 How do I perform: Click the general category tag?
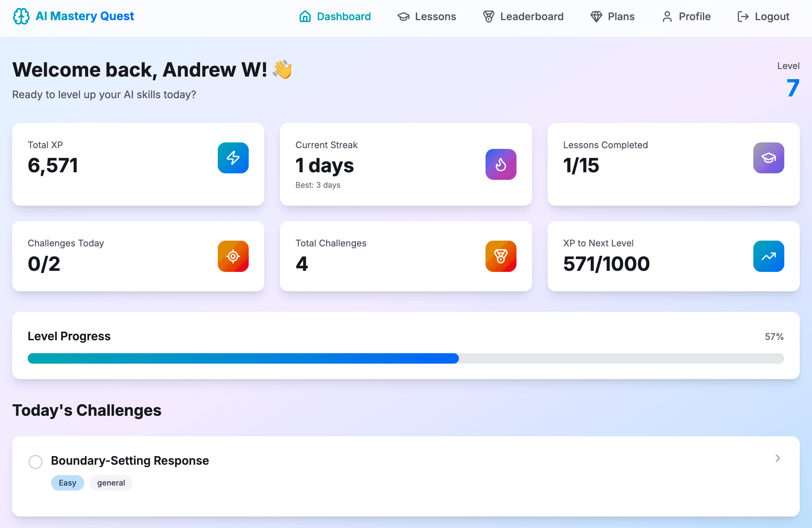click(x=111, y=483)
